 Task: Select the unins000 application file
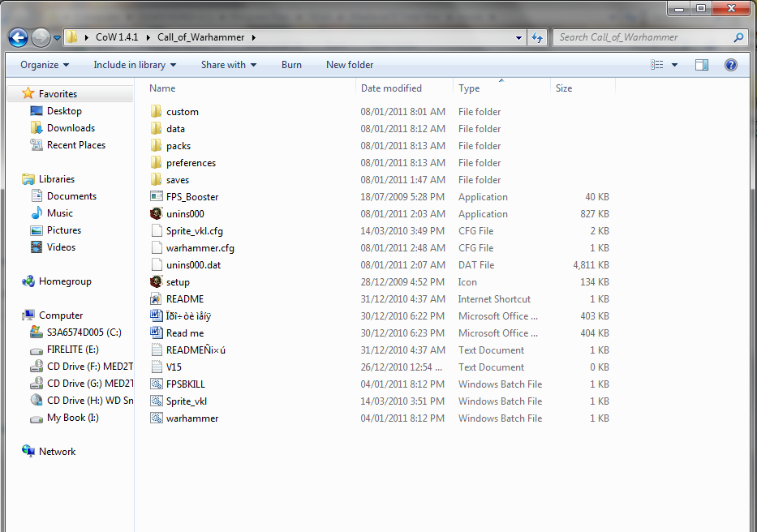pos(185,214)
